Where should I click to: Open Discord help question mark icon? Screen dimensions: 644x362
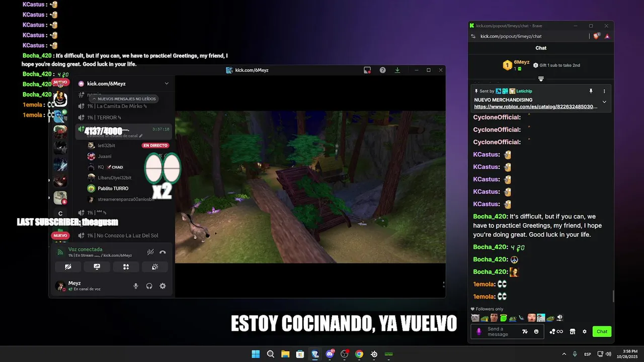click(x=382, y=70)
